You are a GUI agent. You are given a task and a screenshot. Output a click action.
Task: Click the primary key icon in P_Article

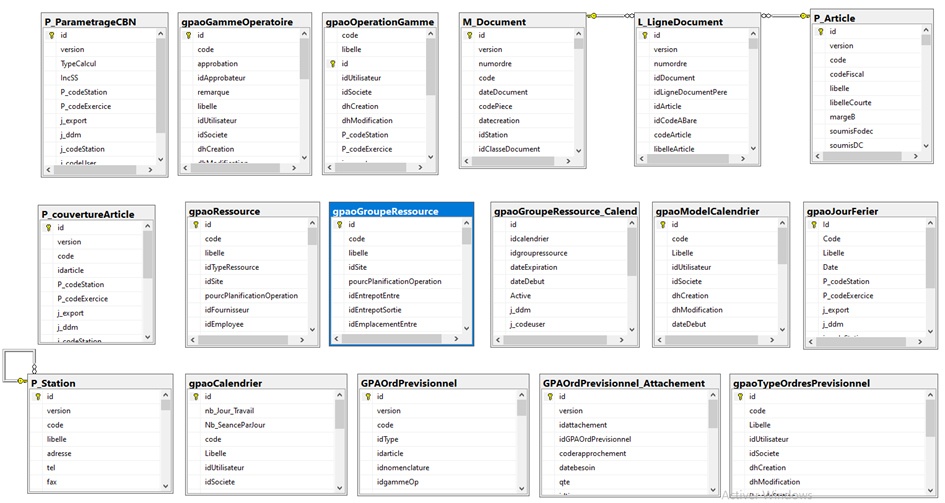[821, 31]
